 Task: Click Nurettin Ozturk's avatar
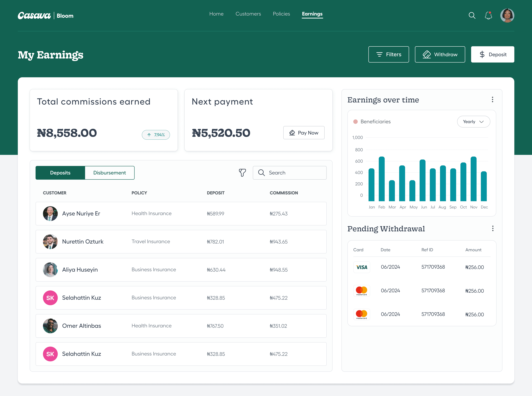50,241
